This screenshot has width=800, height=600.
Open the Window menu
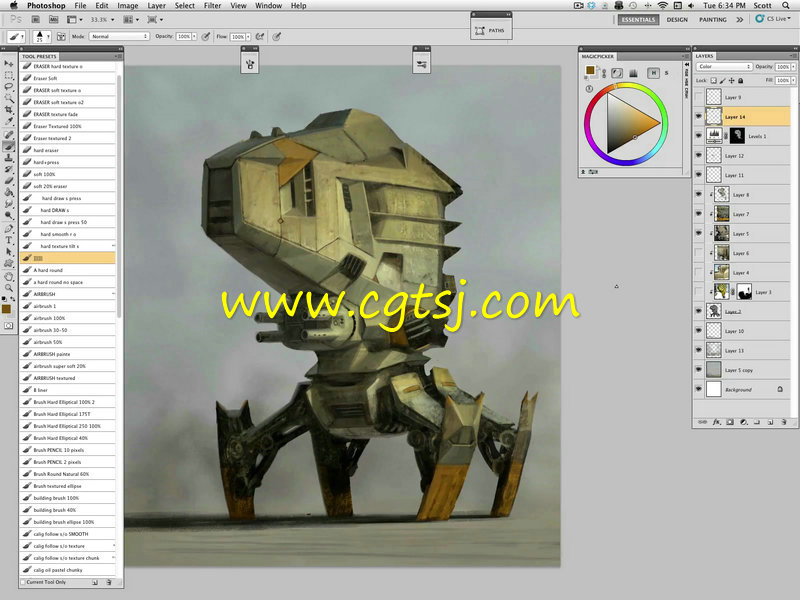pyautogui.click(x=268, y=6)
